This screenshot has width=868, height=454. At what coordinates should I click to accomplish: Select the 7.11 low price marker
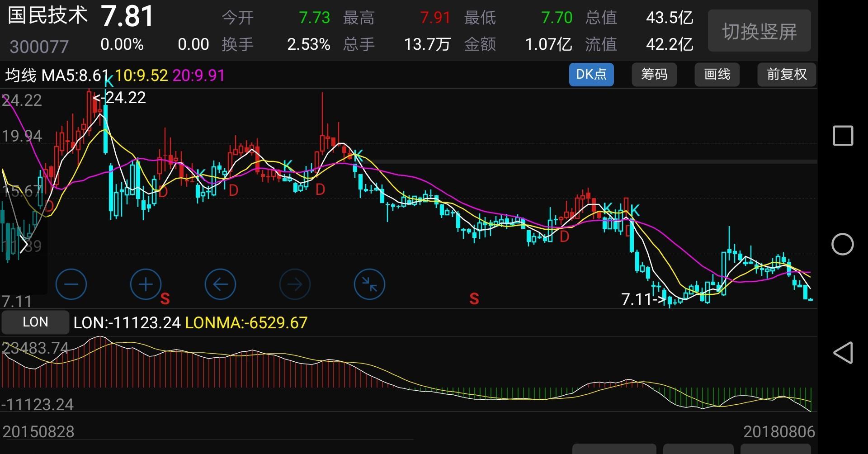click(643, 299)
